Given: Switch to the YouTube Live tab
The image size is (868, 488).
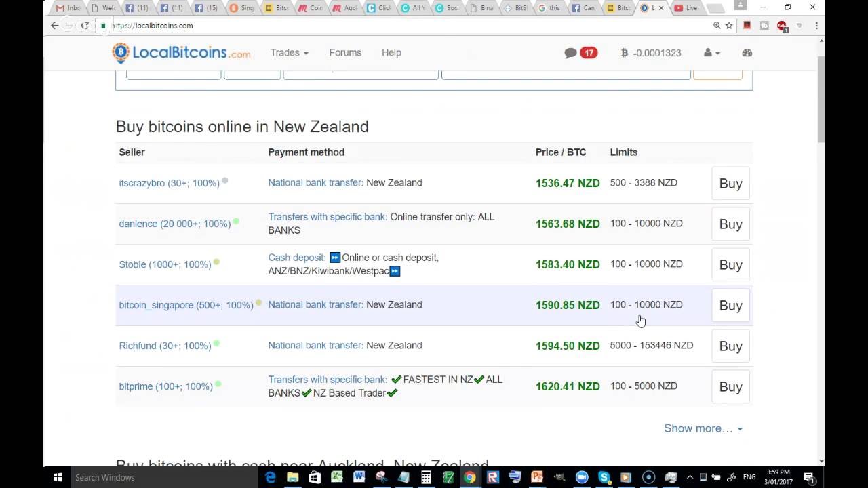Looking at the screenshot, I should 686,8.
